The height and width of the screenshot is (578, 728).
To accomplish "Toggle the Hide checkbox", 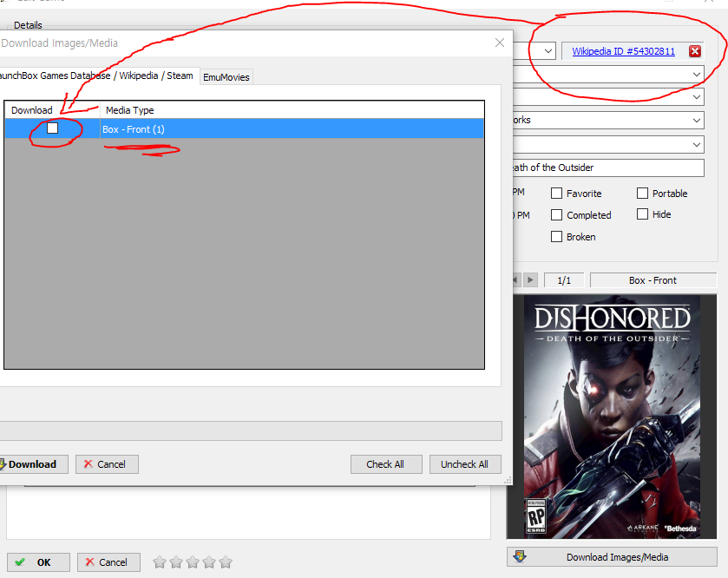I will [642, 214].
